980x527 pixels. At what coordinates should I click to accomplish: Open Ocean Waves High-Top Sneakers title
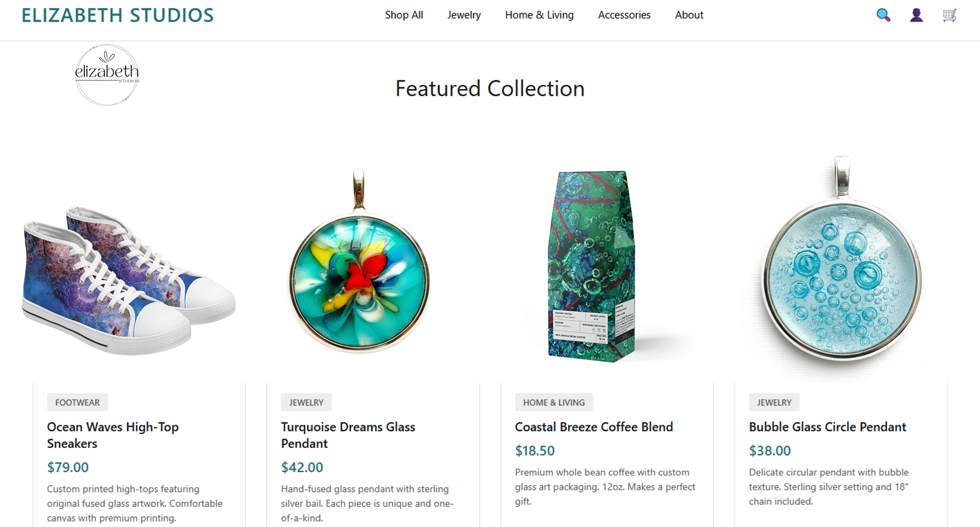[113, 435]
